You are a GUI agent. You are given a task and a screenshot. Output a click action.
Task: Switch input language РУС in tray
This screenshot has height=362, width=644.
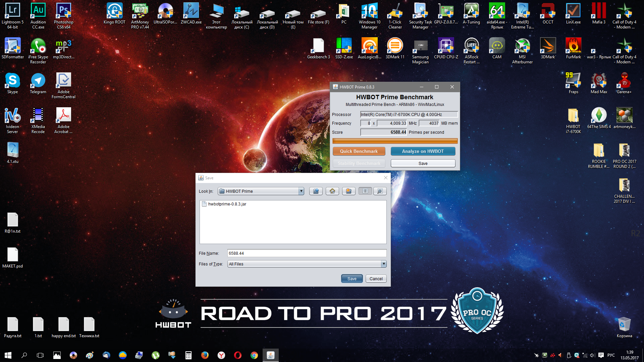click(x=611, y=355)
